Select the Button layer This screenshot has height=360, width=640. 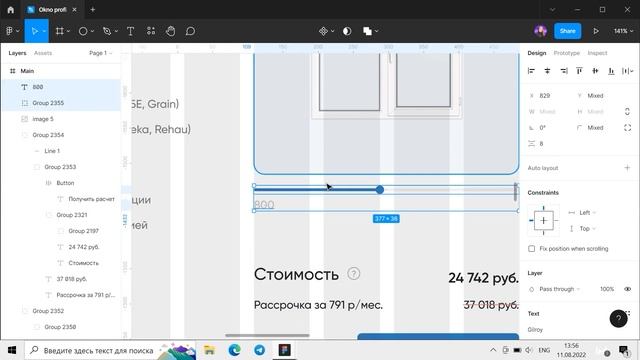61,183
